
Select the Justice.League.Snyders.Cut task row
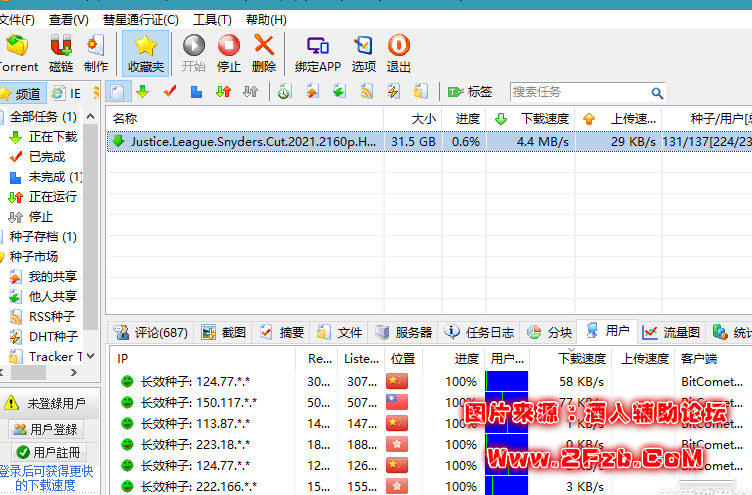coord(429,141)
